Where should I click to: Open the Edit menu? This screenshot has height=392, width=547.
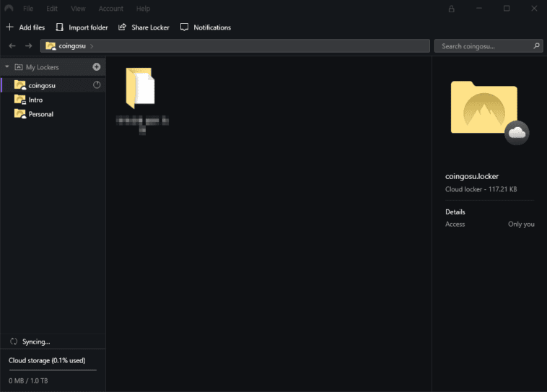pyautogui.click(x=52, y=9)
